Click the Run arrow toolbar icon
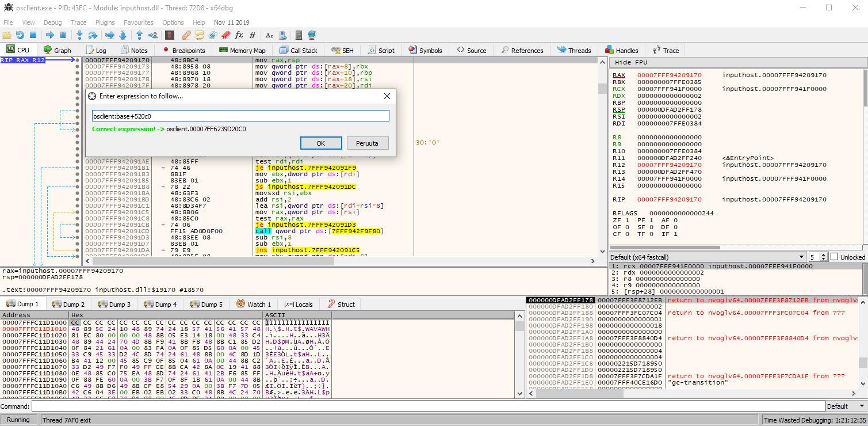868x426 pixels. (49, 35)
